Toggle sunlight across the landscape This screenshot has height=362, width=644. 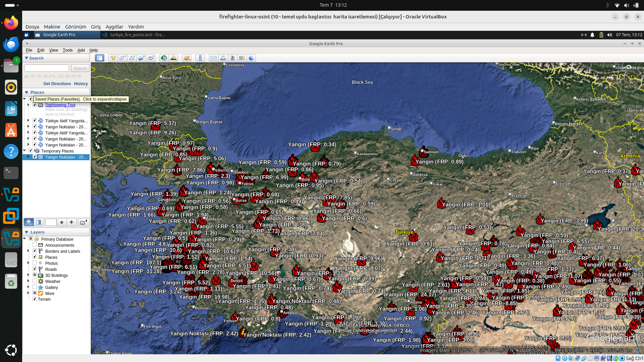173,58
